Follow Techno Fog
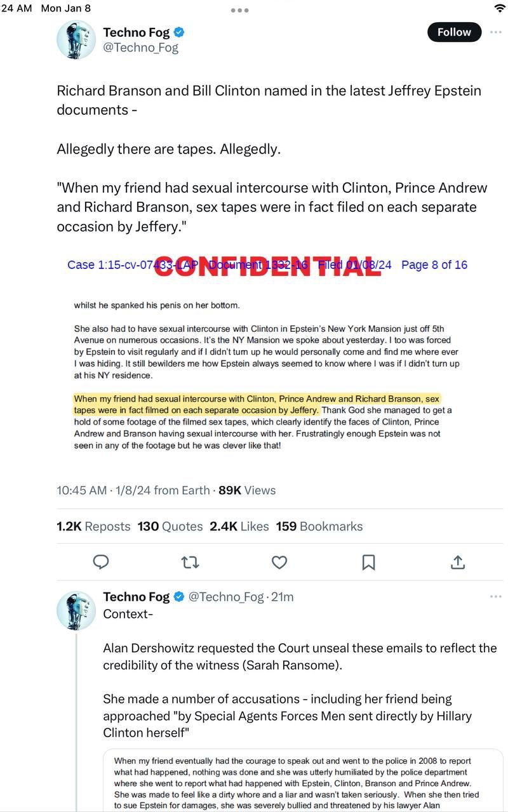Image resolution: width=508 pixels, height=812 pixels. tap(454, 32)
